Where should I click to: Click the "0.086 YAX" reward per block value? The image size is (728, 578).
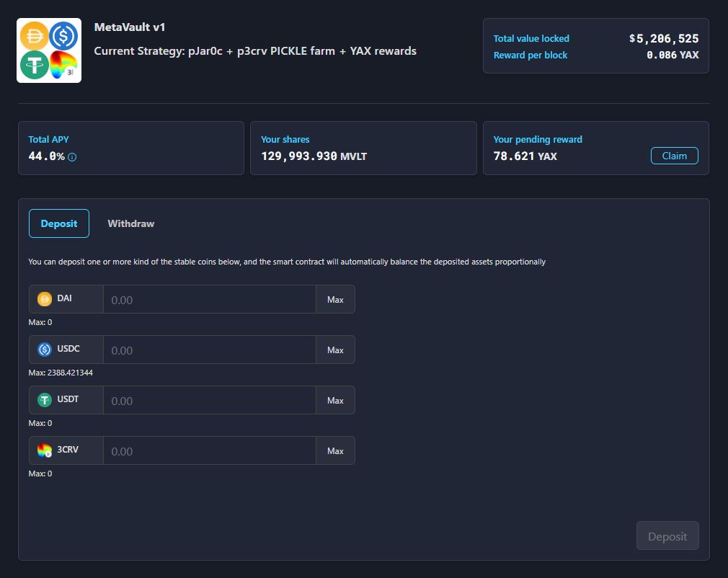pyautogui.click(x=672, y=55)
